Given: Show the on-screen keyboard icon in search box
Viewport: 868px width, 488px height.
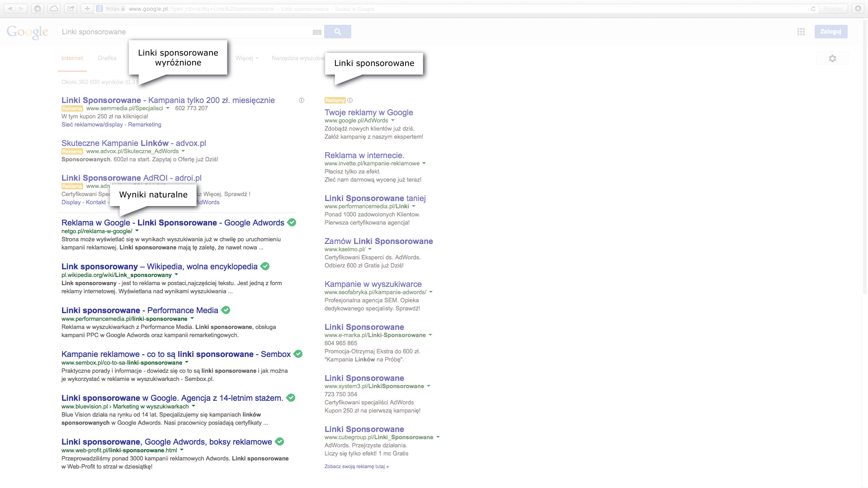Looking at the screenshot, I should point(317,32).
